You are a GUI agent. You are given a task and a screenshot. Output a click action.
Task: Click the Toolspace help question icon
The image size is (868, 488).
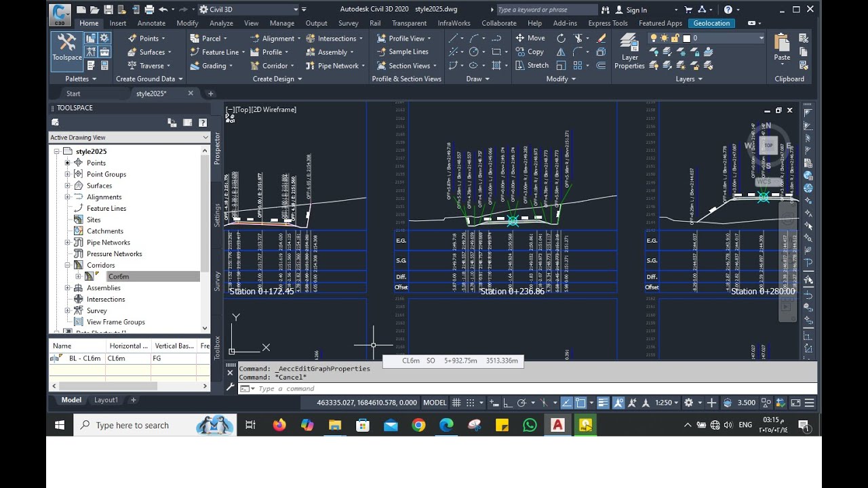click(203, 123)
